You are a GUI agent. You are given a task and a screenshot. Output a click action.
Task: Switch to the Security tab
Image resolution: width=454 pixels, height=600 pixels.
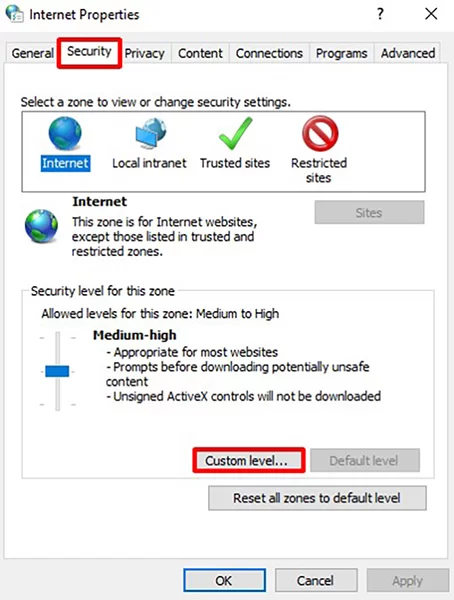[x=89, y=52]
